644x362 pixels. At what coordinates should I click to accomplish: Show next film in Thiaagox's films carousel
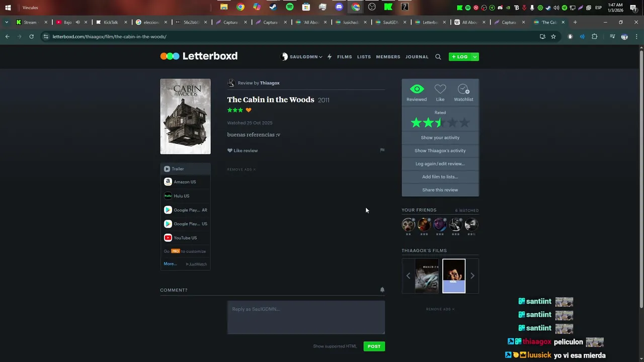click(472, 276)
